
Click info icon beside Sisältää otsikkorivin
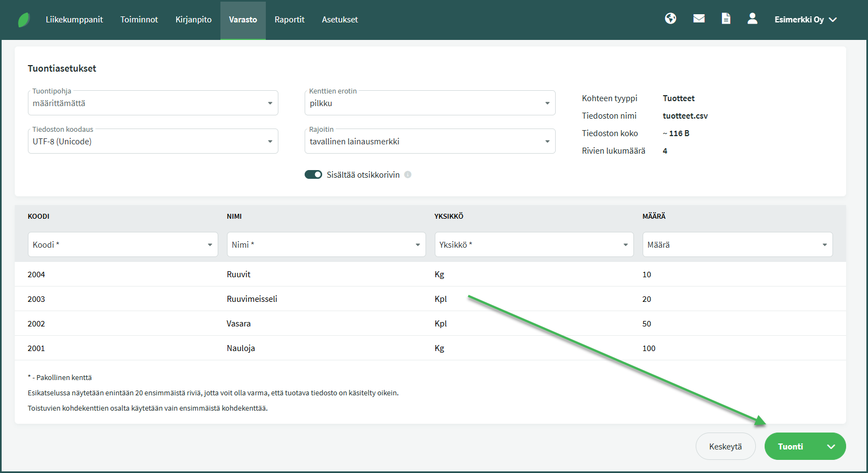(408, 175)
